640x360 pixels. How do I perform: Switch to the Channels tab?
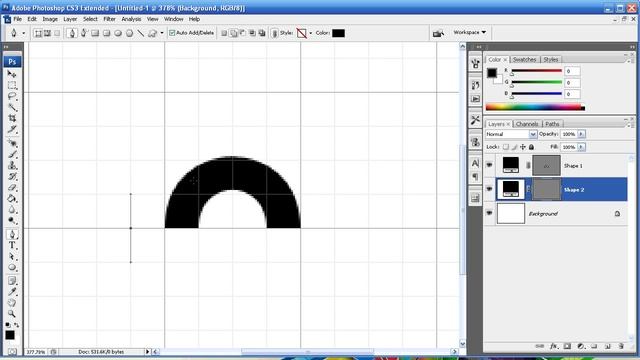527,124
